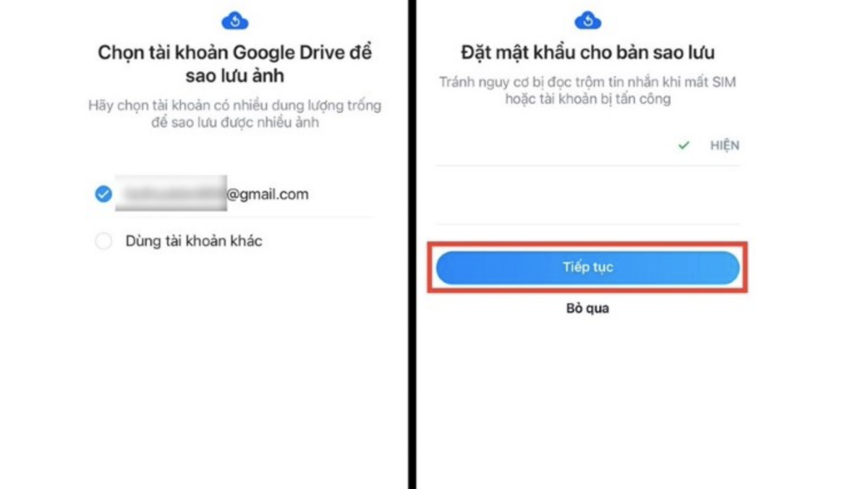Show the password with HIỆN
The image size is (868, 489).
(x=724, y=145)
